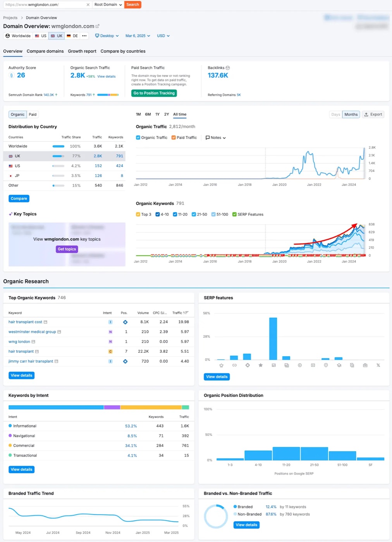Click View details under Top Organic Keywords
392x542 pixels.
pyautogui.click(x=22, y=376)
